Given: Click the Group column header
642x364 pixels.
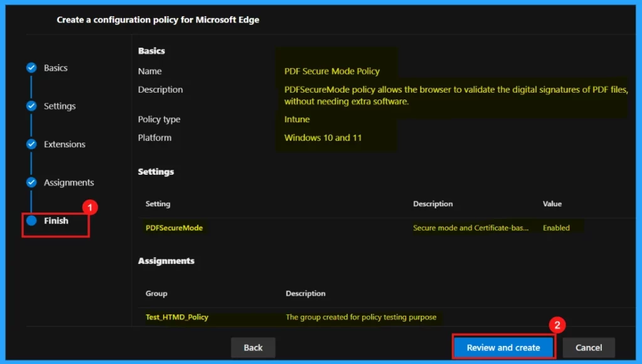Looking at the screenshot, I should pyautogui.click(x=156, y=294).
